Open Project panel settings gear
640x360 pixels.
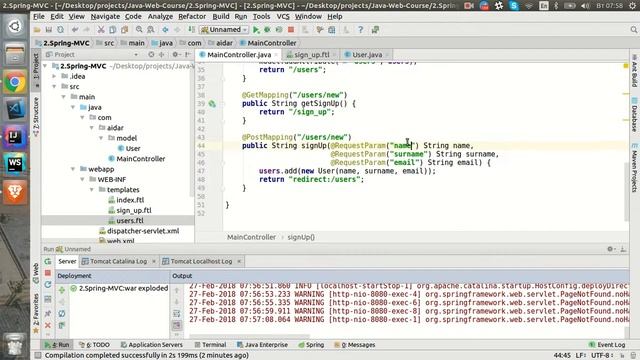pyautogui.click(x=175, y=54)
